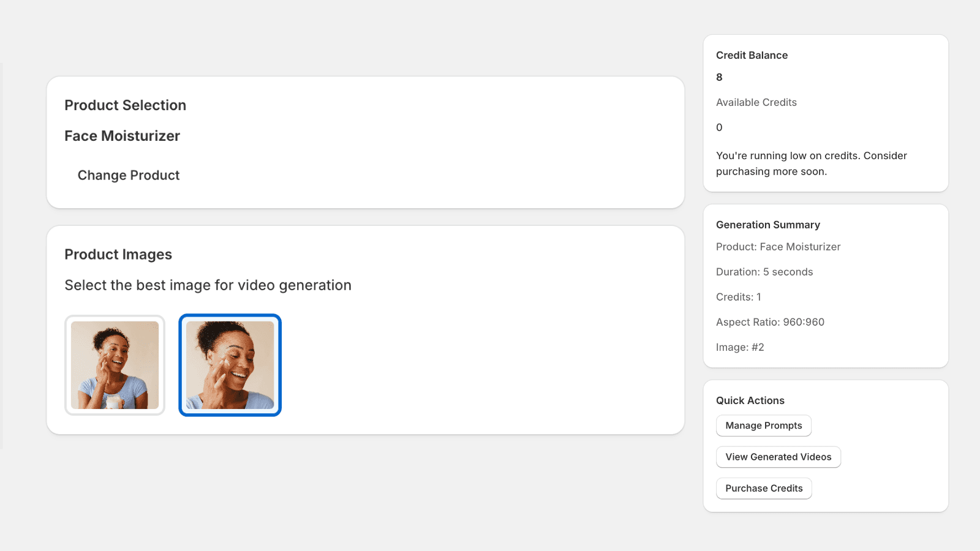Click the Product: Face Moisturizer summary line
The height and width of the screenshot is (551, 980).
click(778, 247)
